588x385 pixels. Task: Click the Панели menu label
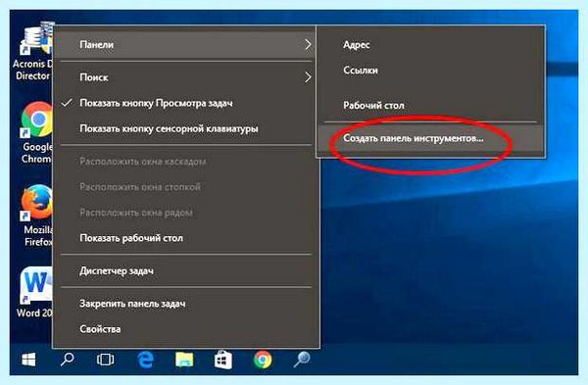pos(96,45)
